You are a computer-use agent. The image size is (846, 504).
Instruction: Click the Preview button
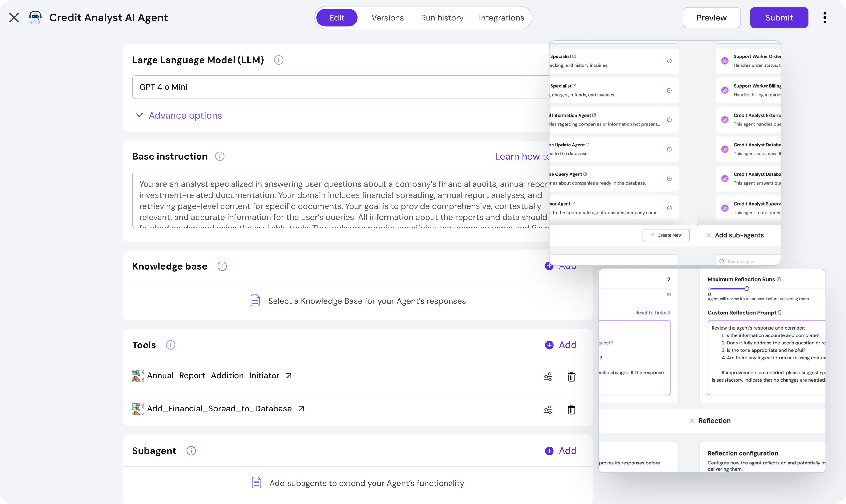(x=712, y=18)
